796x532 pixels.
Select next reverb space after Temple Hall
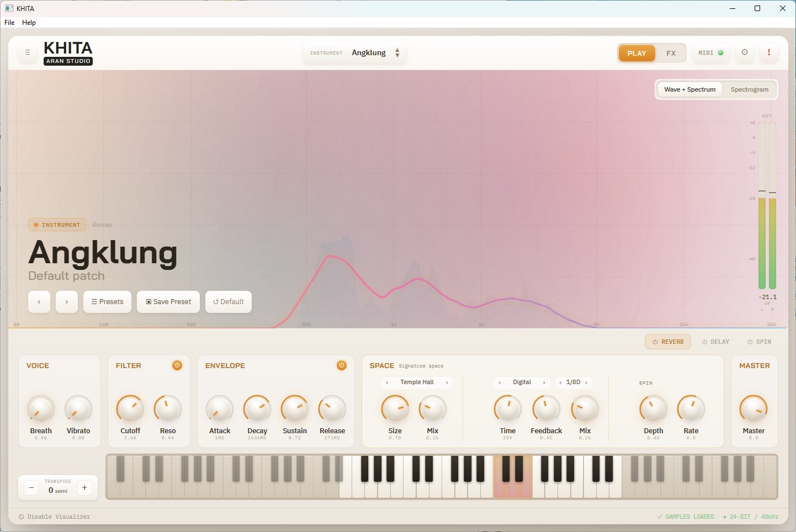click(x=447, y=382)
